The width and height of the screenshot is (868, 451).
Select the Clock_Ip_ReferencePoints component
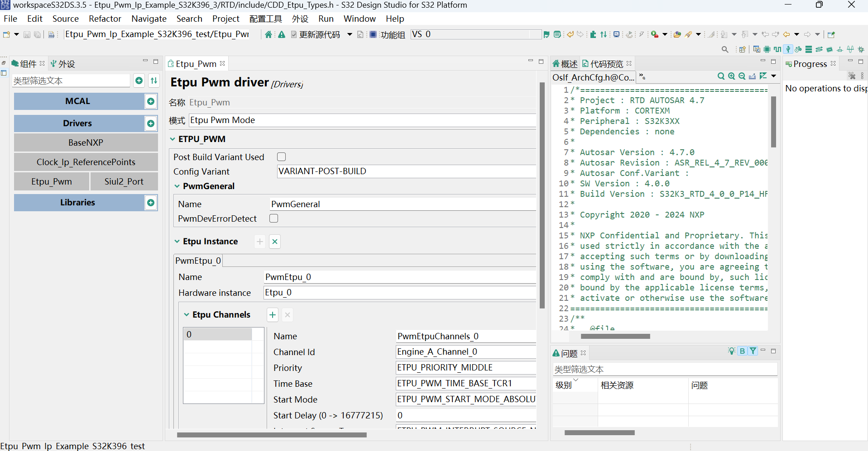tap(86, 162)
